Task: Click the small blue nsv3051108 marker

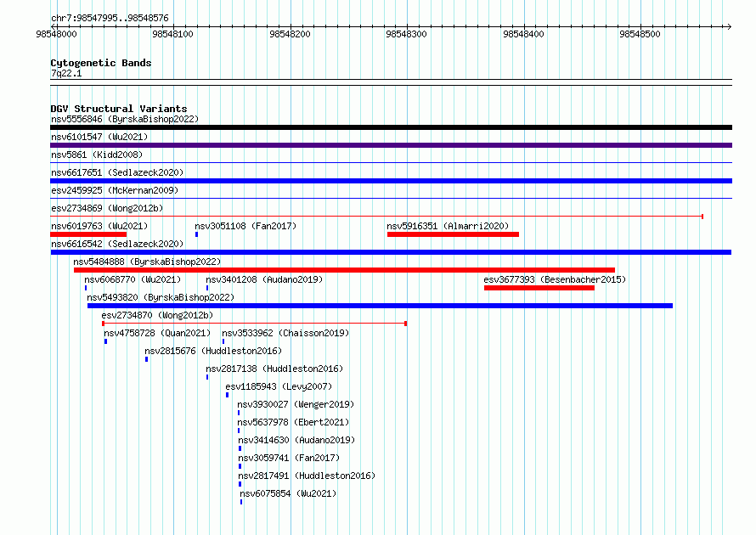Action: [x=196, y=234]
